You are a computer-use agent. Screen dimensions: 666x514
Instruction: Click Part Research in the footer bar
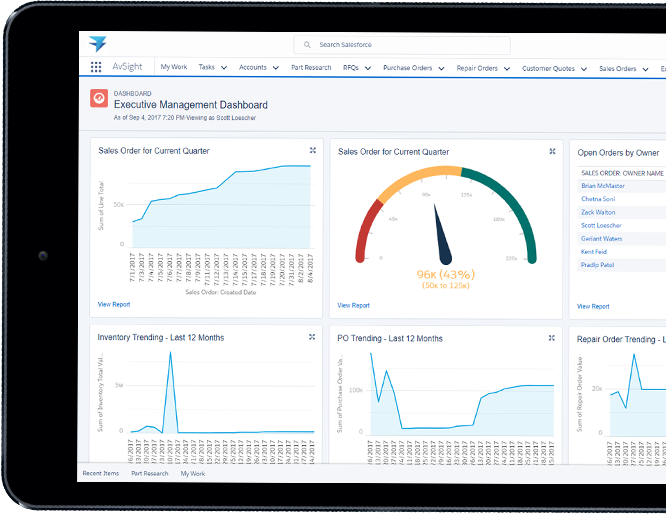pos(150,473)
